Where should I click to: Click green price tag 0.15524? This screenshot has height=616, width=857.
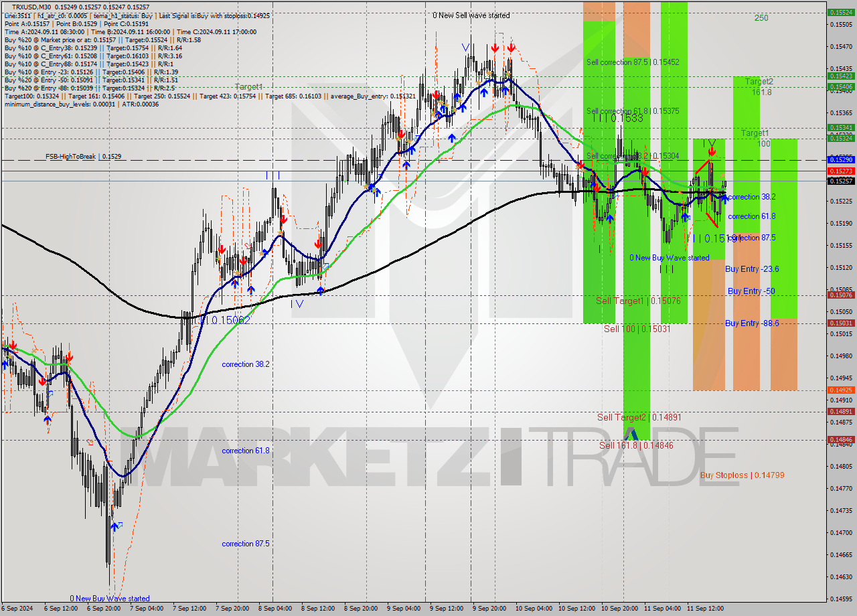point(841,12)
